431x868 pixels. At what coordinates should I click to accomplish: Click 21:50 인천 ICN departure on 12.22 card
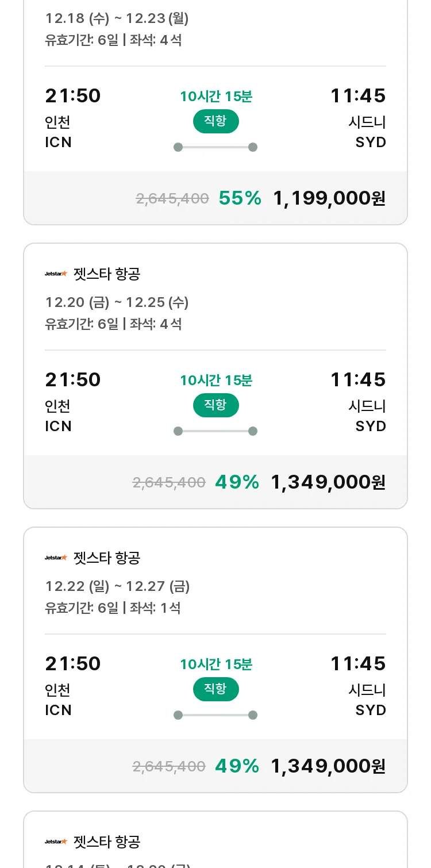[x=73, y=686]
